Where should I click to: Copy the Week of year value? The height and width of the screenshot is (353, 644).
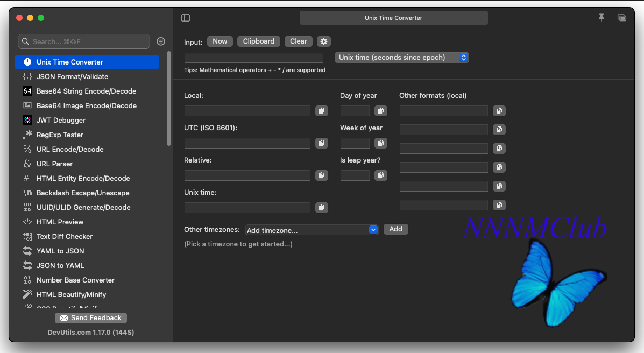click(381, 143)
